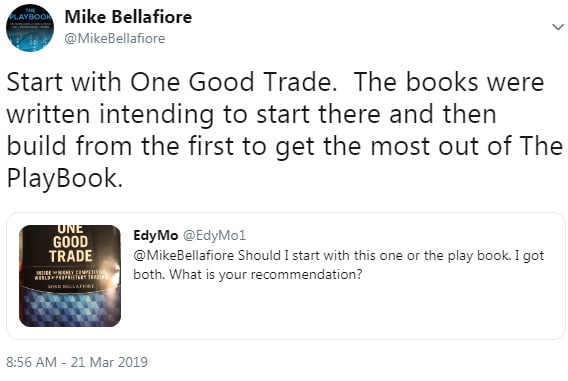568x381 pixels.
Task: Open the tweet timestamp link
Action: pyautogui.click(x=77, y=362)
